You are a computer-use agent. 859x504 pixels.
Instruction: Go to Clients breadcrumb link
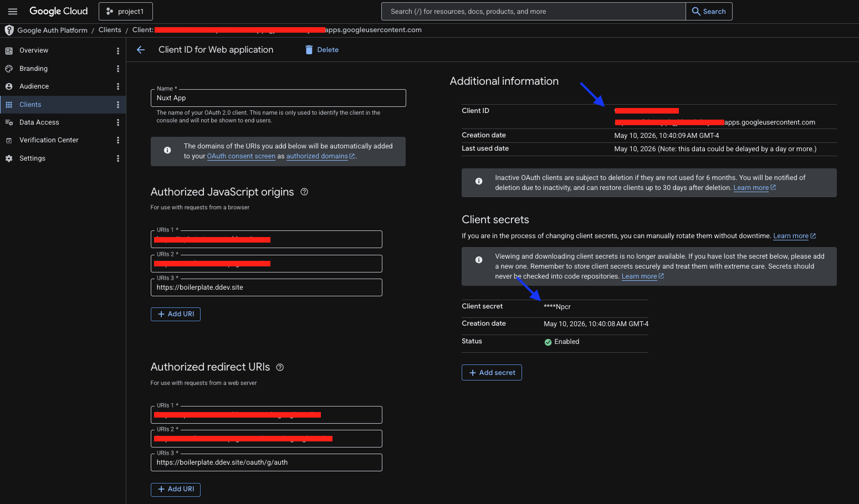pyautogui.click(x=110, y=30)
